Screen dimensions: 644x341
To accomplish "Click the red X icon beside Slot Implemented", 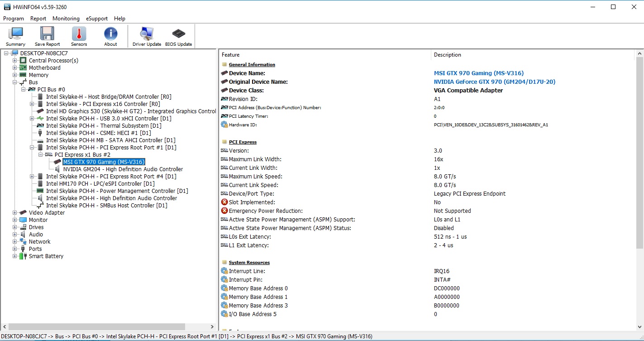I will pos(224,202).
